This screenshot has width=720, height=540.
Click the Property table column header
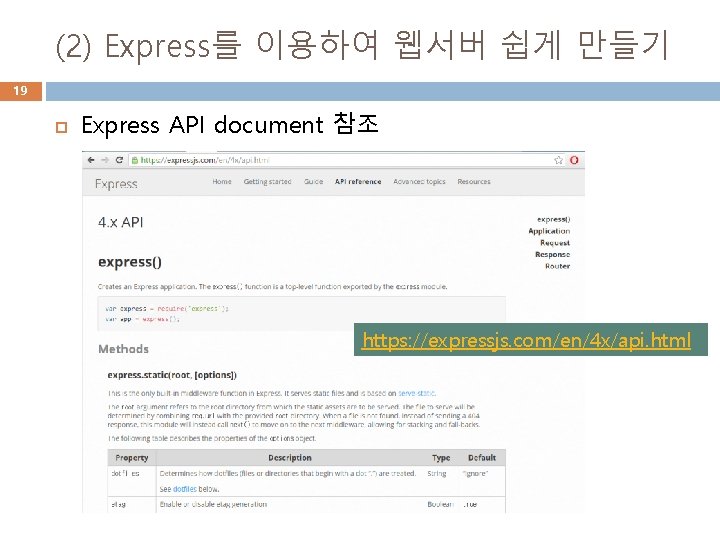click(132, 458)
